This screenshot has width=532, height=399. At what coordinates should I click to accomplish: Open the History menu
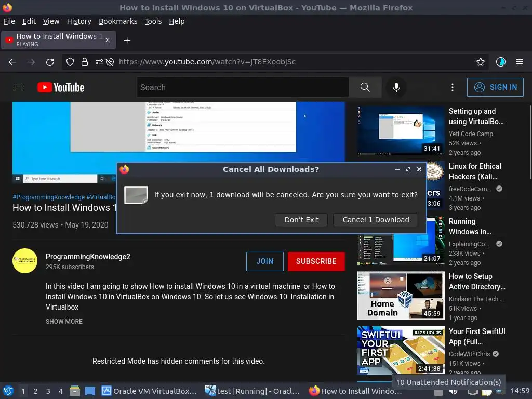(79, 21)
